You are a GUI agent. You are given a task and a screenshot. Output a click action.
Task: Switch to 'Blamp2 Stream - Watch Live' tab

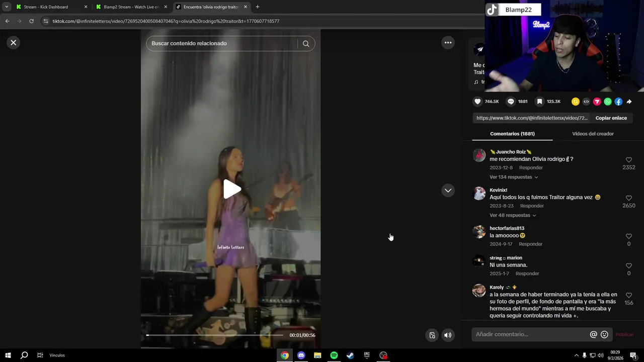pos(131,7)
